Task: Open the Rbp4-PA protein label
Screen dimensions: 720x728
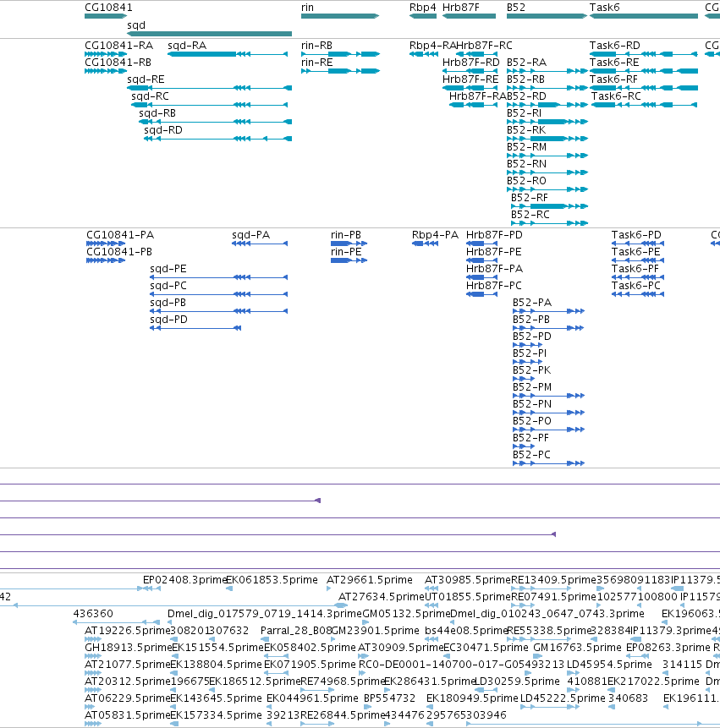Action: pyautogui.click(x=435, y=234)
